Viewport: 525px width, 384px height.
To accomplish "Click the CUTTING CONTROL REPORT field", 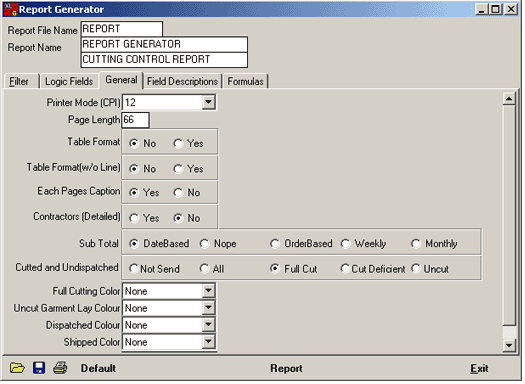I will [164, 60].
